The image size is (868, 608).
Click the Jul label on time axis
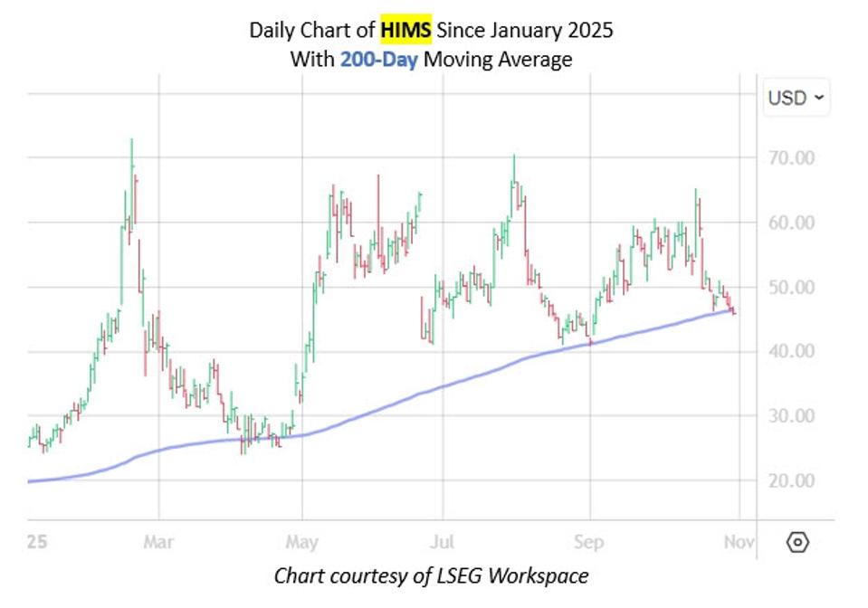(443, 543)
